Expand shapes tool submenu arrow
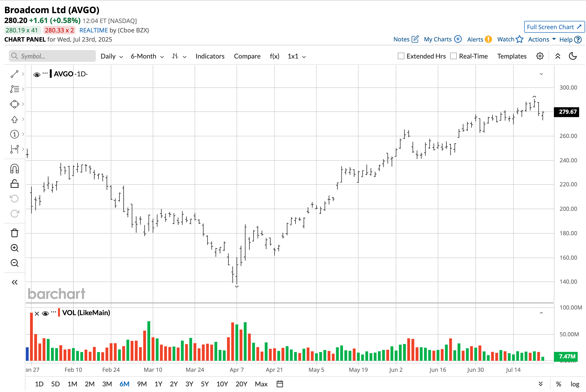 [23, 104]
